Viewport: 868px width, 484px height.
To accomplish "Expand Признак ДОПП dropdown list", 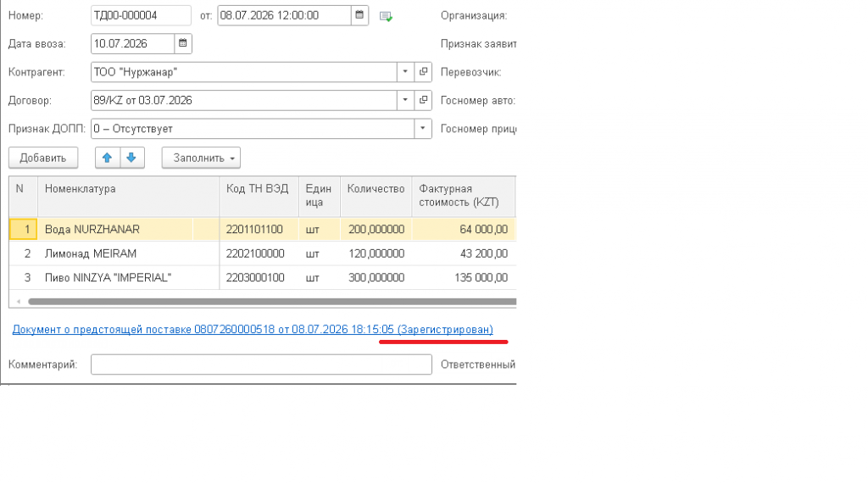I will click(422, 129).
